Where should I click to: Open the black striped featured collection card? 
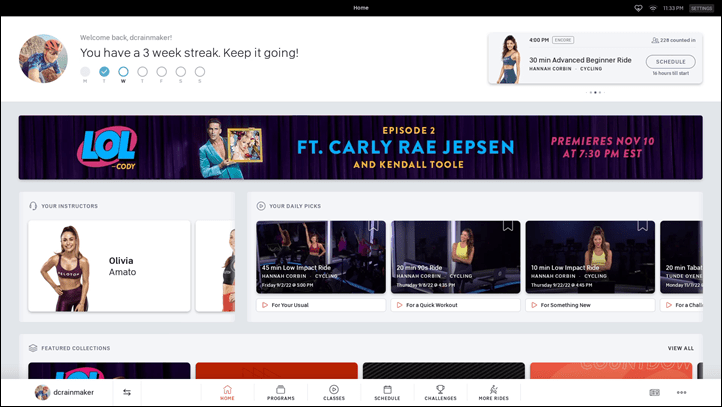pyautogui.click(x=443, y=371)
